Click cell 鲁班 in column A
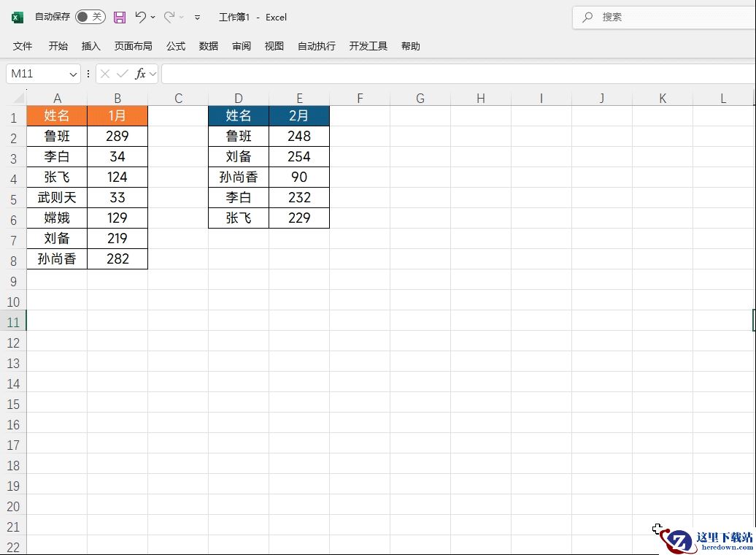This screenshot has width=756, height=555. click(57, 136)
